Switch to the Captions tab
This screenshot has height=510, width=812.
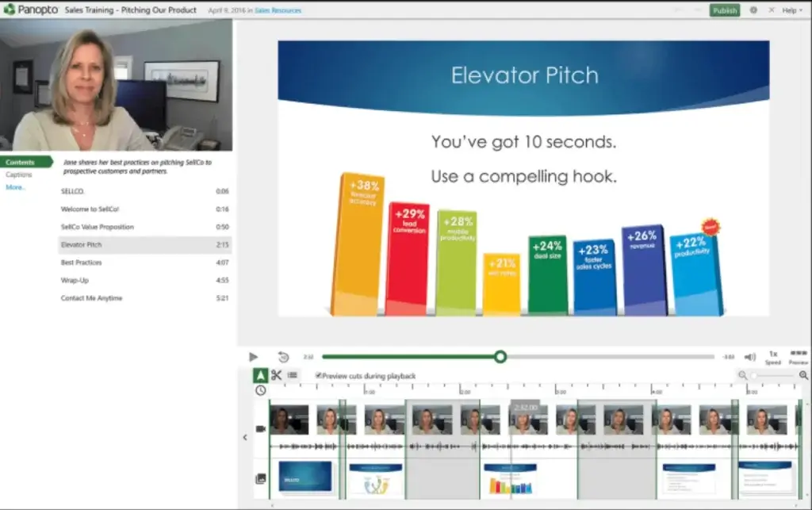click(19, 174)
